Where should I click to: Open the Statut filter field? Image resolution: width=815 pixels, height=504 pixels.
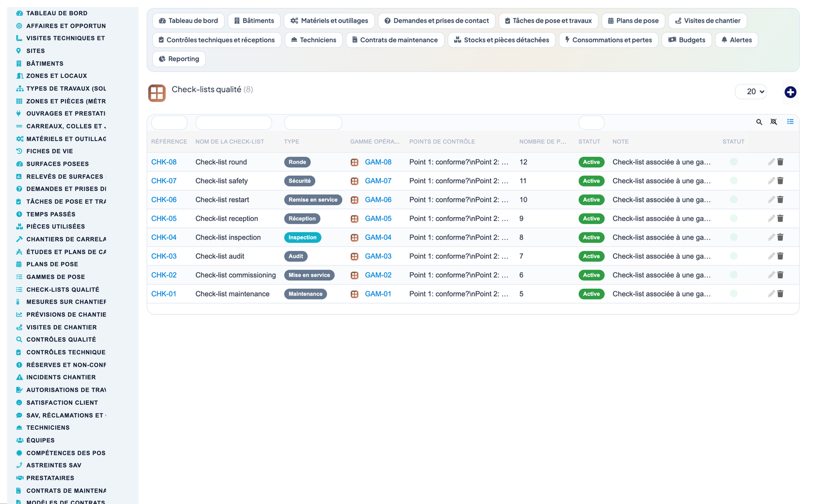(592, 122)
